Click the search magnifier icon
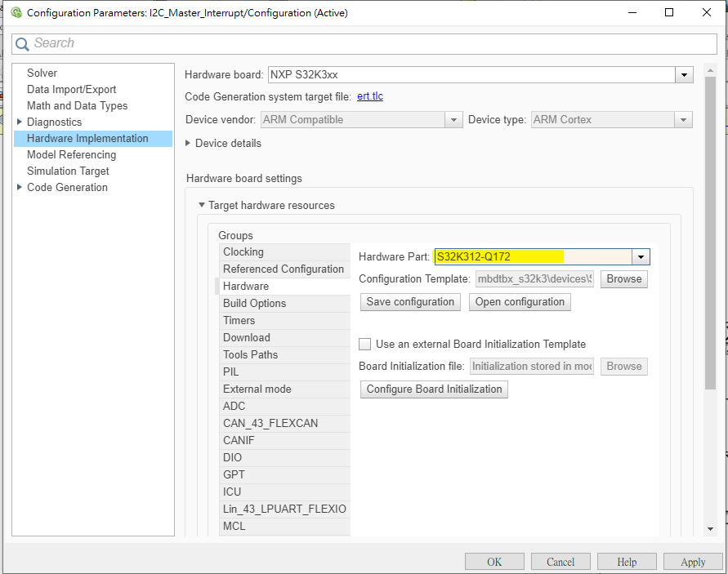The height and width of the screenshot is (574, 728). (22, 44)
